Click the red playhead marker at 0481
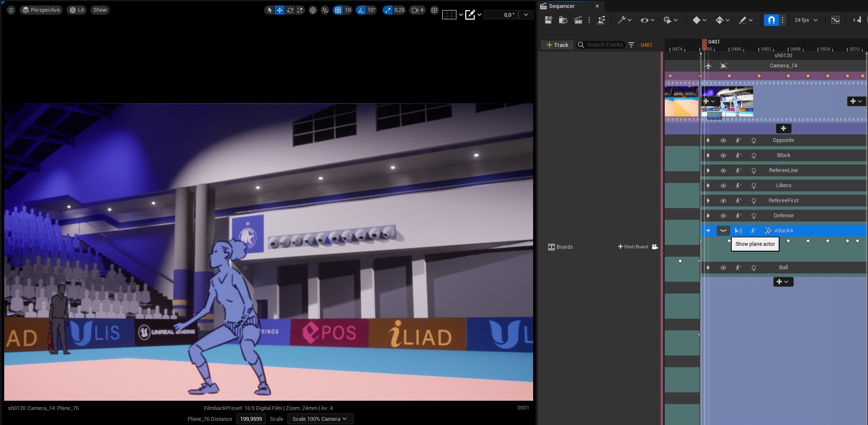868x425 pixels. point(705,44)
